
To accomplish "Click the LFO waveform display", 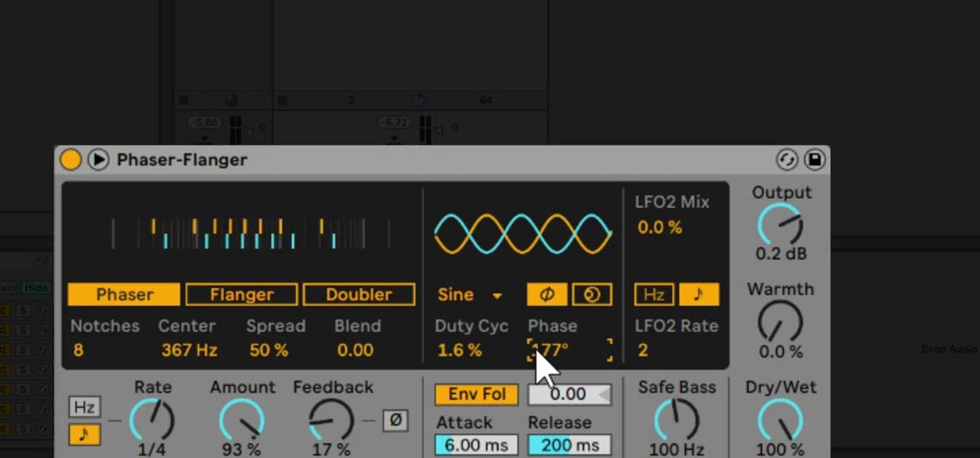I will (523, 234).
